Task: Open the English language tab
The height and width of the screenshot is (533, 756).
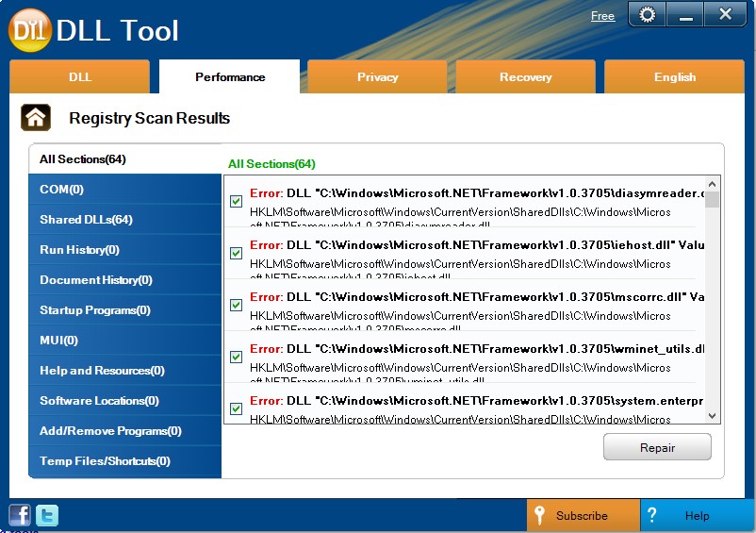Action: 675,76
